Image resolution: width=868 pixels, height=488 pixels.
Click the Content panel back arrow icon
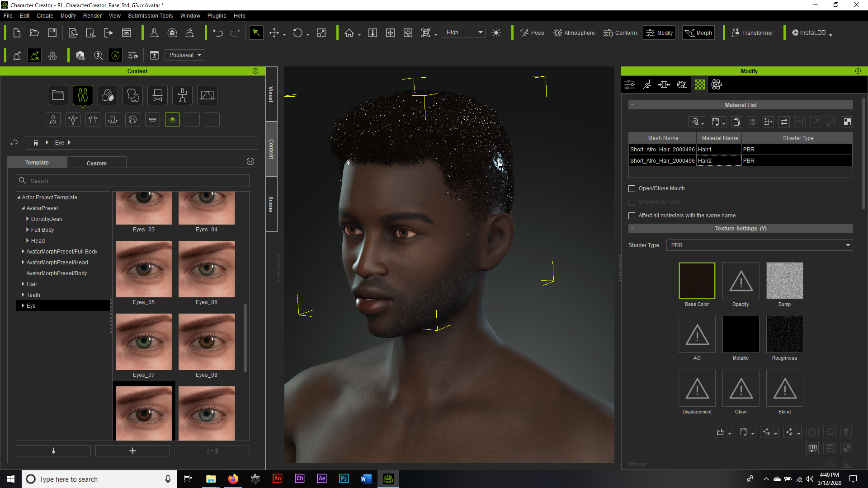coord(14,143)
